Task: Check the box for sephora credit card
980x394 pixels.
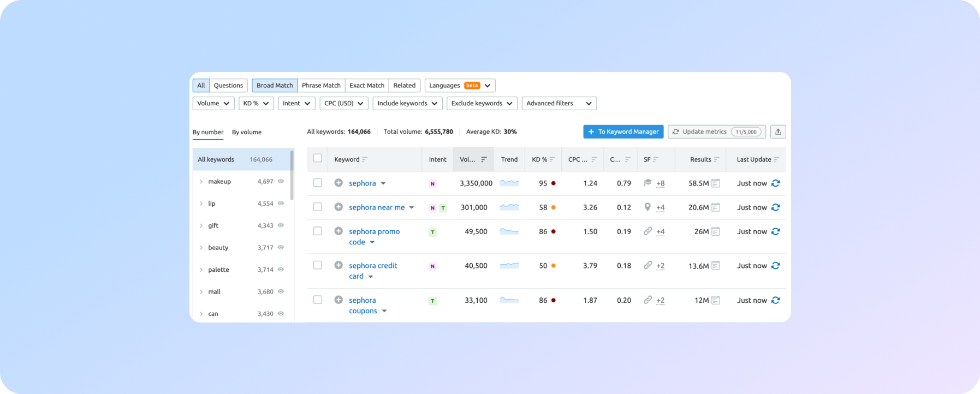Action: tap(317, 265)
